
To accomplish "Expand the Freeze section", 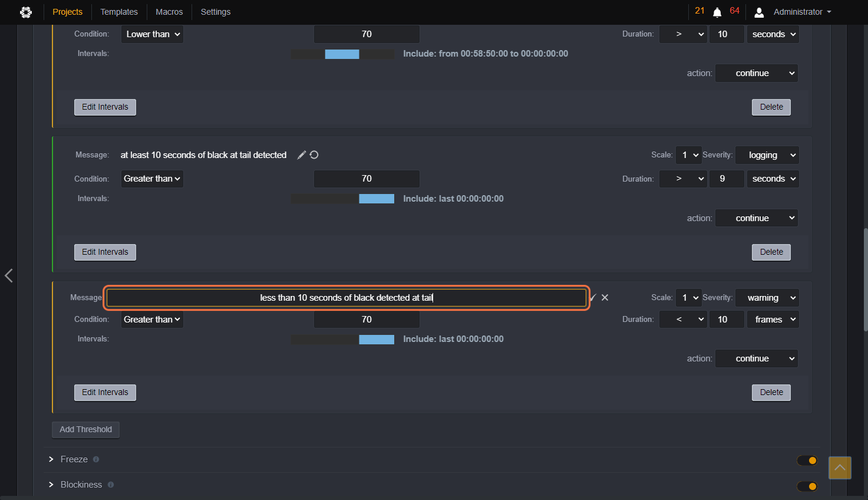I will pyautogui.click(x=51, y=459).
